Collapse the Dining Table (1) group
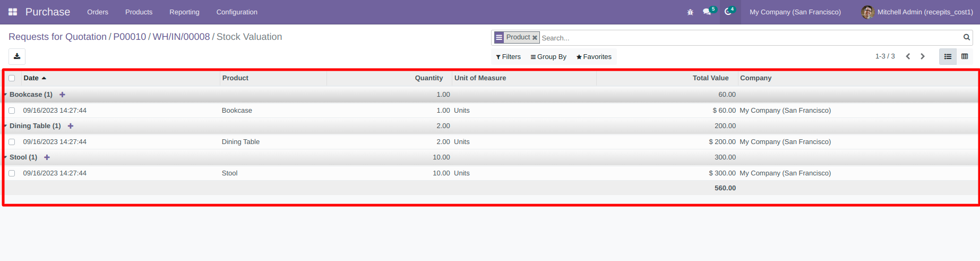The height and width of the screenshot is (261, 980). coord(35,126)
